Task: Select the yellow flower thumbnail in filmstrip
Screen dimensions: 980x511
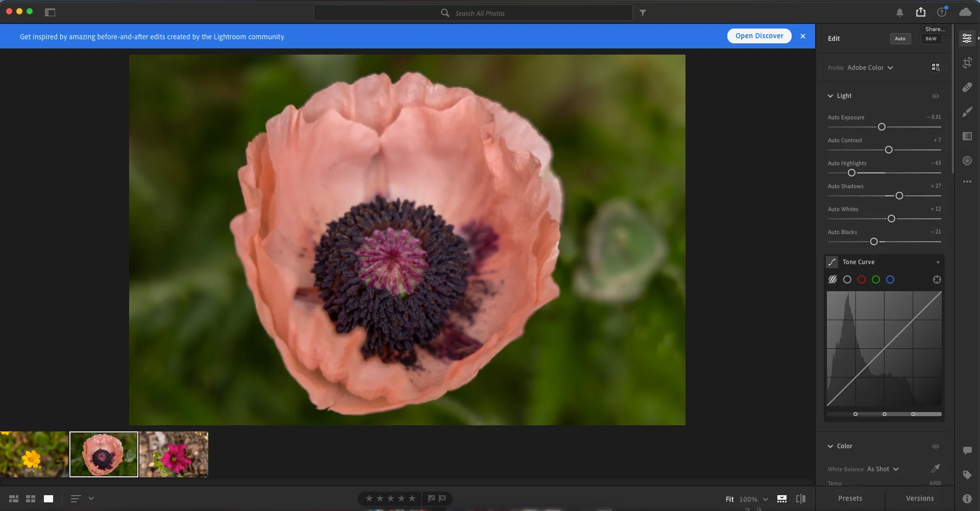Action: click(x=34, y=454)
